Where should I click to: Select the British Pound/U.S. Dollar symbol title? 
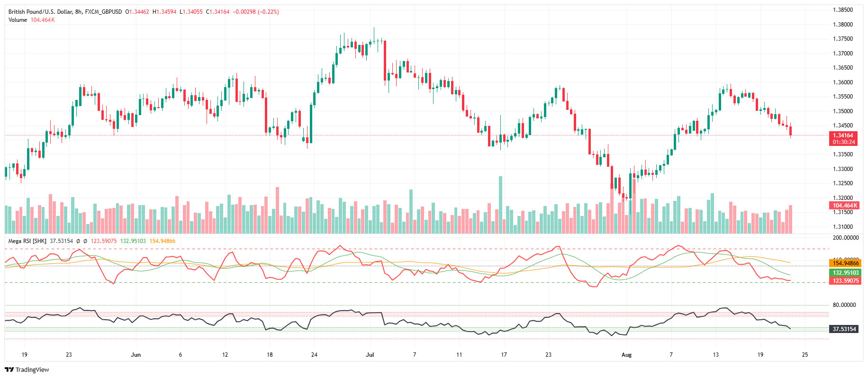[40, 12]
